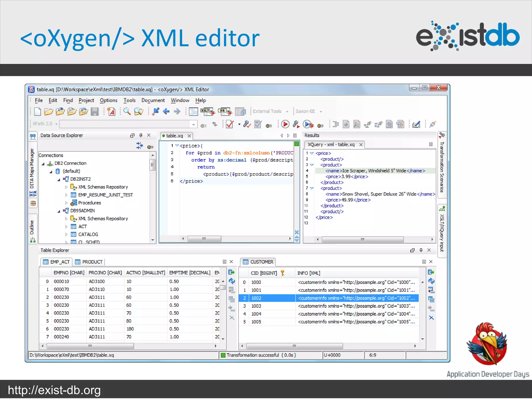
Task: Pin the Data Source Explorer panel
Action: 141,135
